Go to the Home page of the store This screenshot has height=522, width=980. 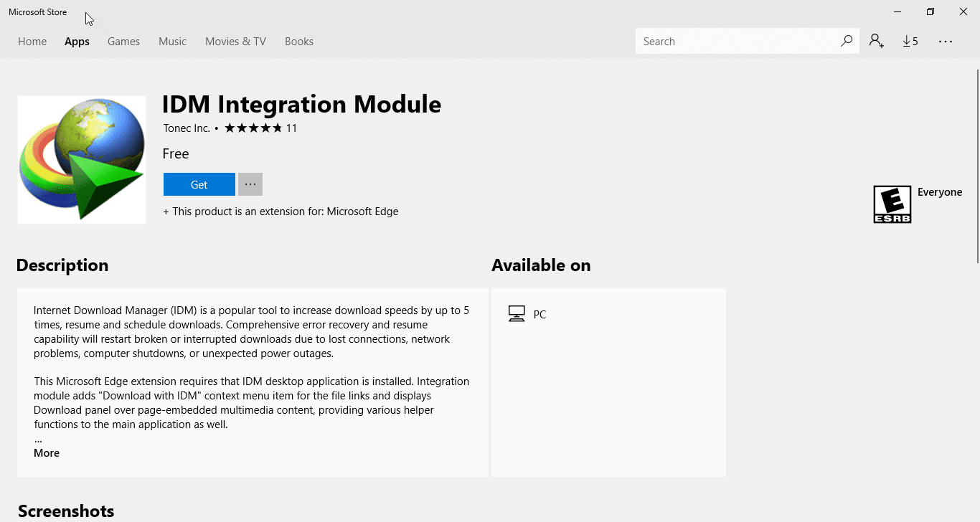pos(32,41)
